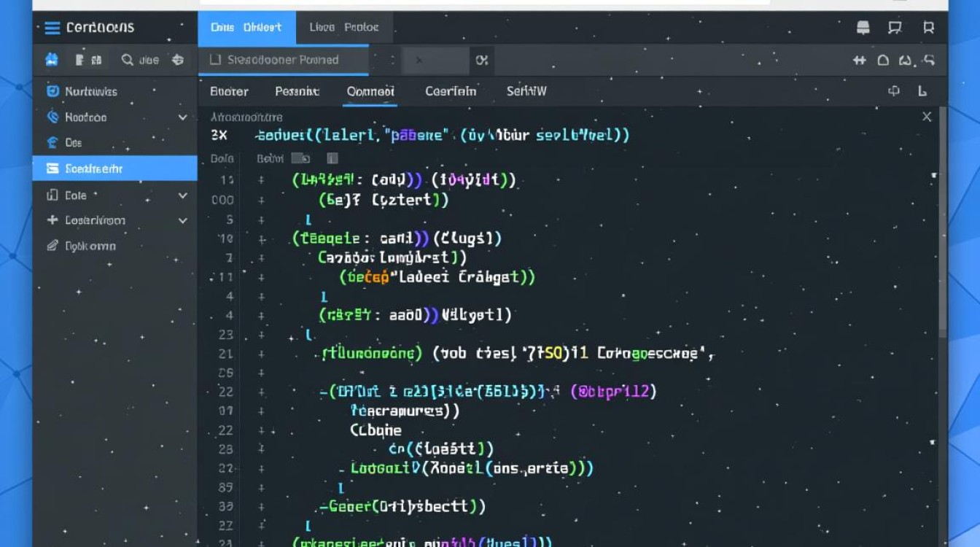
Task: Tick the checkbox on the blue-underlined file tab
Action: coord(215,61)
